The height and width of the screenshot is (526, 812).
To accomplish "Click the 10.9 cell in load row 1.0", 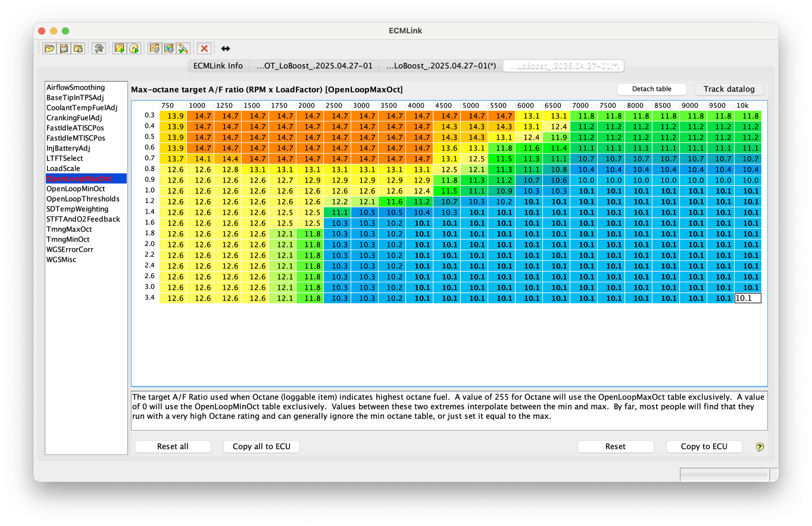I will (501, 191).
